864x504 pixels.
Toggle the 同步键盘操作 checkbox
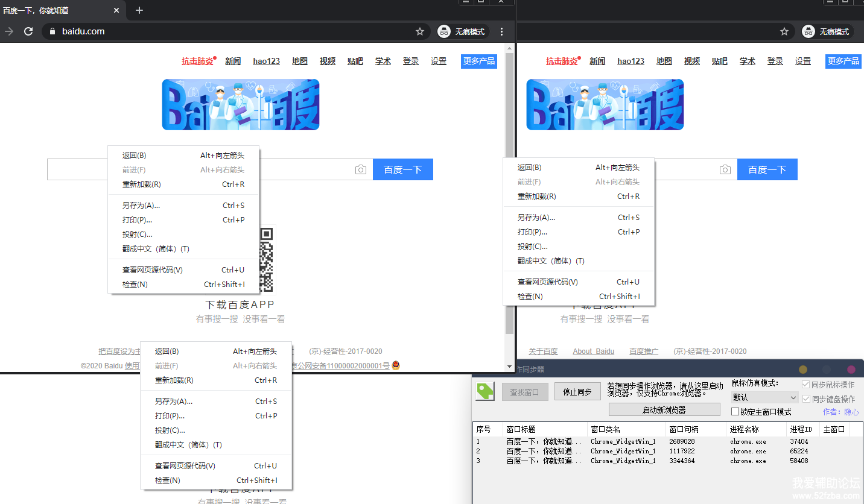(806, 398)
